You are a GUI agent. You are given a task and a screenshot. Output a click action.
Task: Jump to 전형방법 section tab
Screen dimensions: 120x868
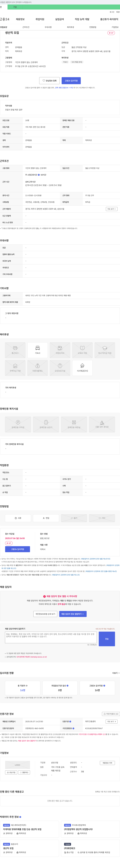coord(93,27)
